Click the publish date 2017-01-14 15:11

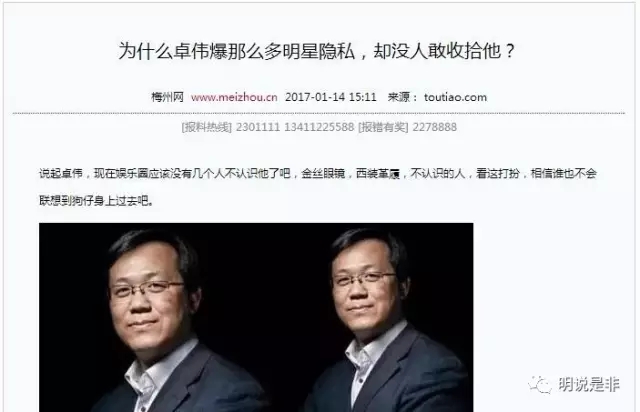point(331,98)
